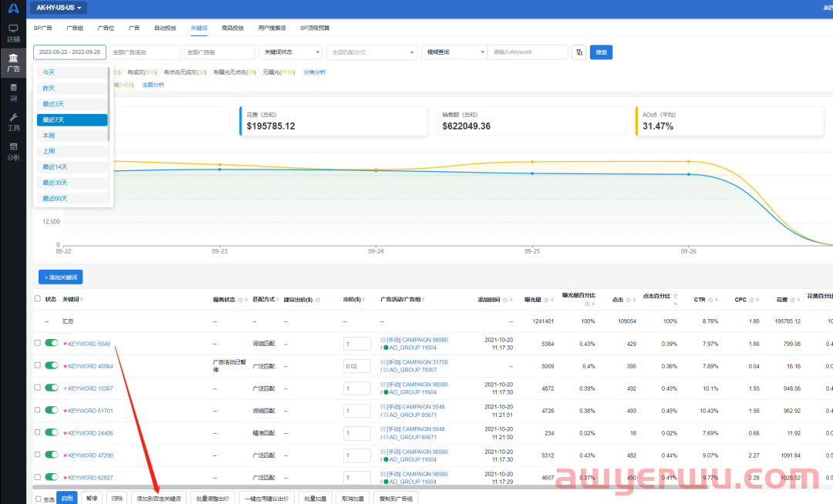
Task: Click the table's horizontal scrollbar
Action: pyautogui.click(x=369, y=487)
